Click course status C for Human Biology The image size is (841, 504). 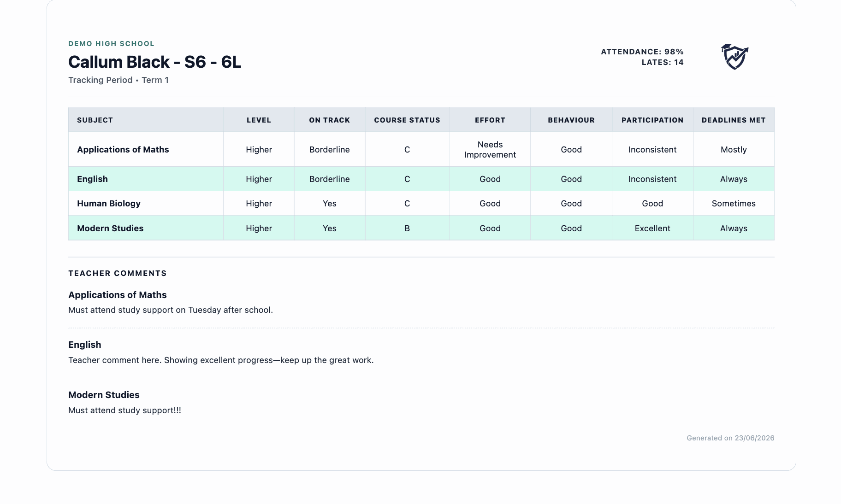tap(407, 204)
